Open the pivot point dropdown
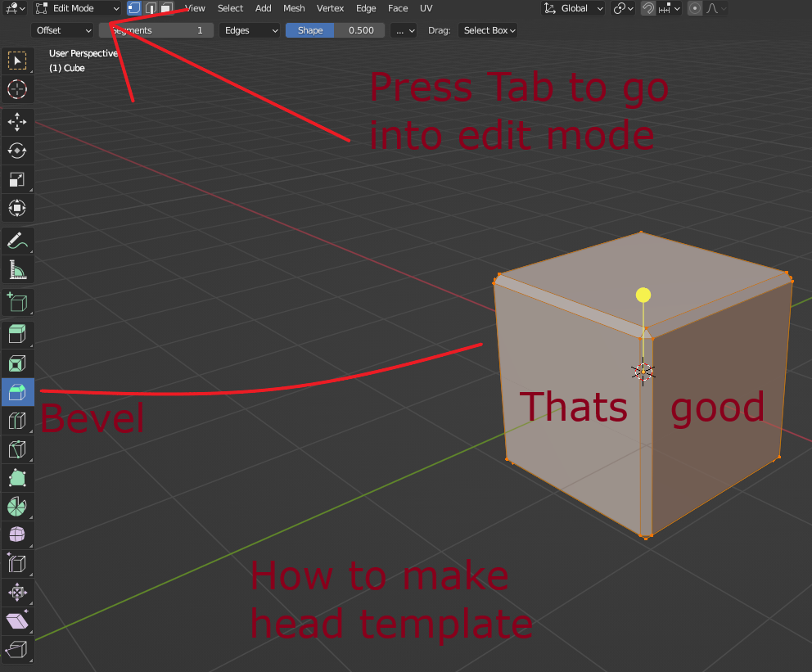Viewport: 812px width, 672px height. [x=623, y=8]
